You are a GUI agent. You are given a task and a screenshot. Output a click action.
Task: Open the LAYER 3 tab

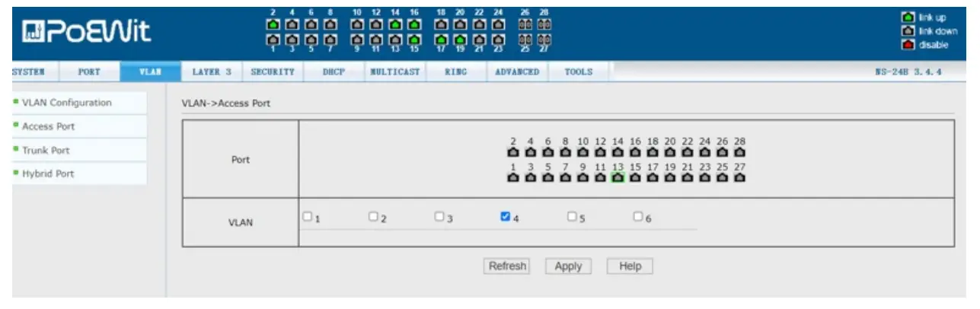[x=212, y=72]
